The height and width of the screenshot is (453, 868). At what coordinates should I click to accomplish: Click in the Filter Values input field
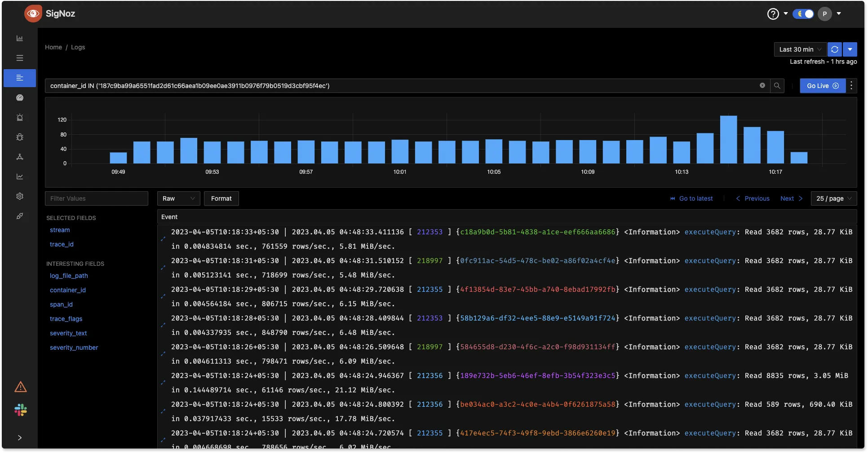click(x=96, y=198)
